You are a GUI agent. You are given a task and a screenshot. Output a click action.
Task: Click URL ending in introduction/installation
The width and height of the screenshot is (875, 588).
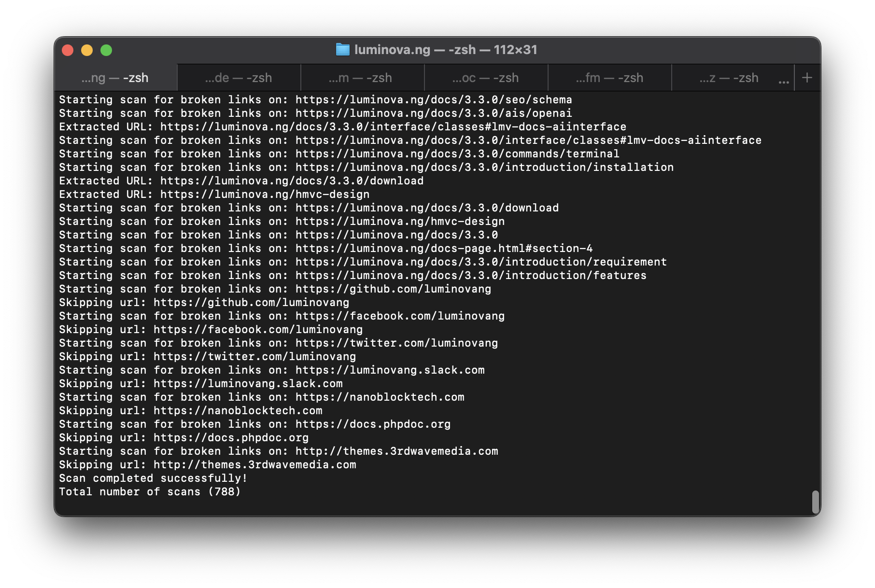(484, 168)
